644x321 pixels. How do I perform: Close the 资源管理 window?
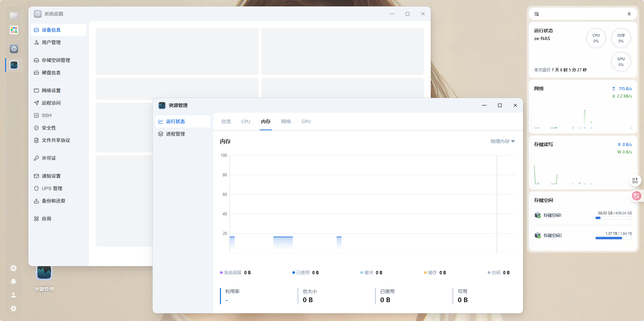coord(515,105)
